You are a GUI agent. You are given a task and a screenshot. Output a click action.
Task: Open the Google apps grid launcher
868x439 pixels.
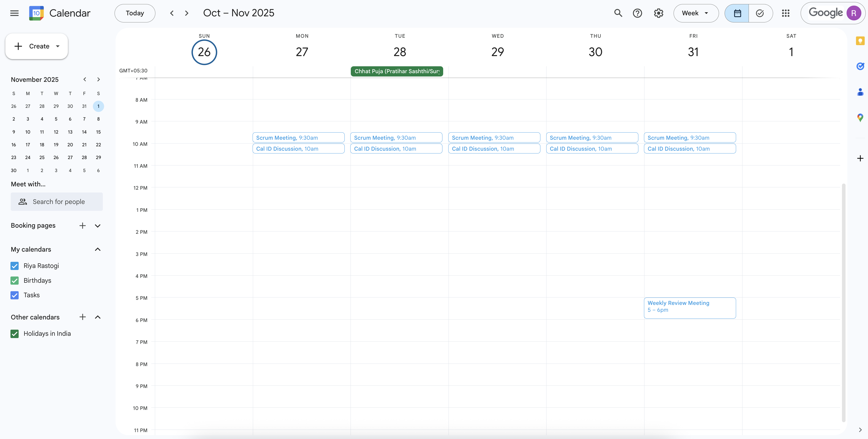(x=786, y=13)
